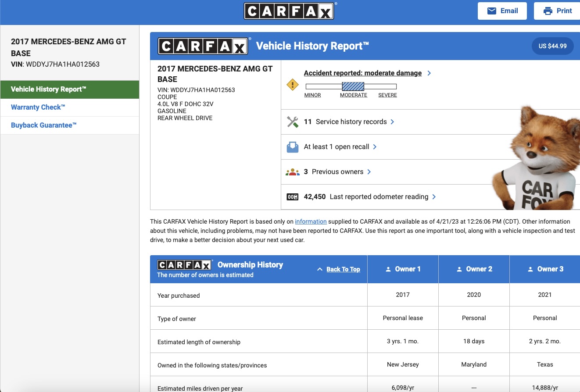Click the 42,450 Last reported odometer reading link
Screen dimensions: 580x392
[x=366, y=197]
